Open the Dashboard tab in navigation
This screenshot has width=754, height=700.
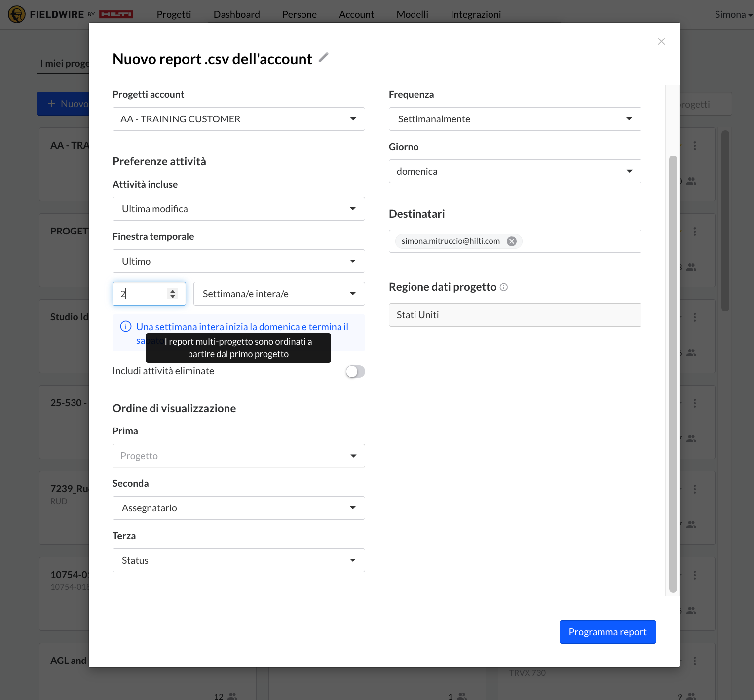(236, 14)
